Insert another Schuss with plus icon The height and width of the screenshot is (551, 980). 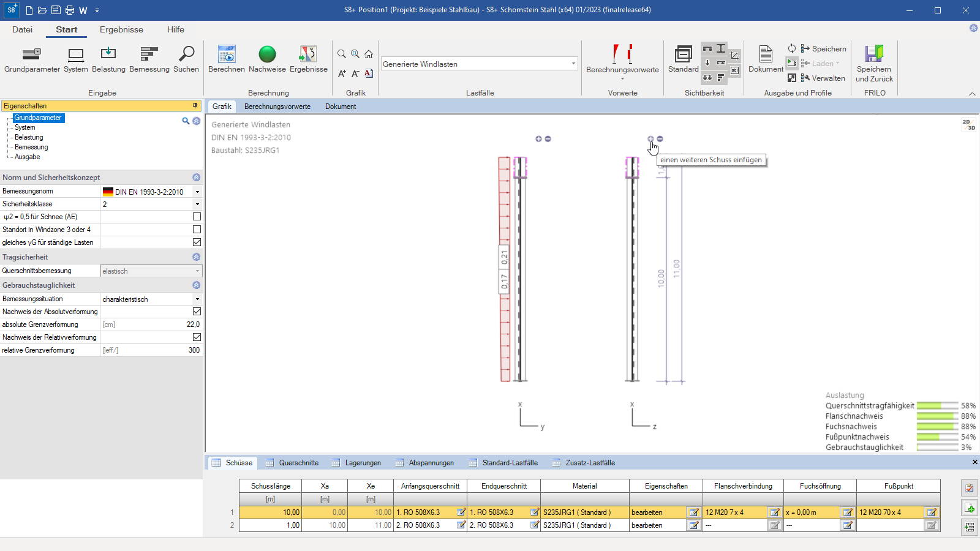point(650,139)
